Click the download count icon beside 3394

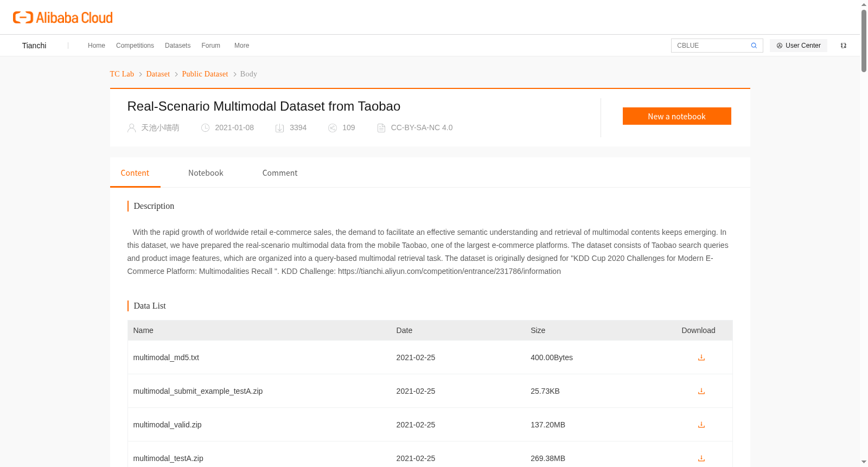click(279, 128)
